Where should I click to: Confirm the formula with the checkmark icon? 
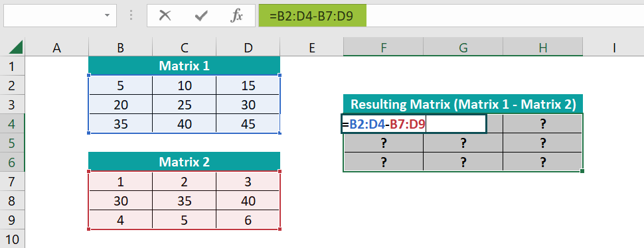(x=201, y=15)
